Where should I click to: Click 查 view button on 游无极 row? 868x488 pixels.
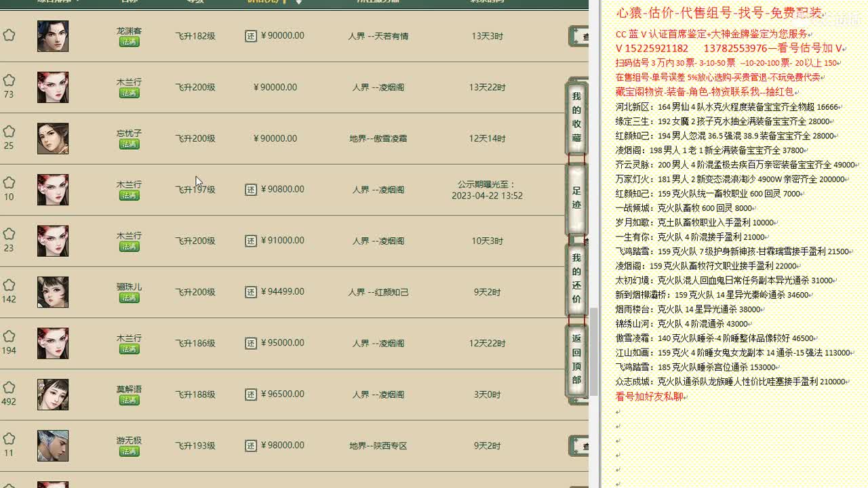[x=579, y=446]
